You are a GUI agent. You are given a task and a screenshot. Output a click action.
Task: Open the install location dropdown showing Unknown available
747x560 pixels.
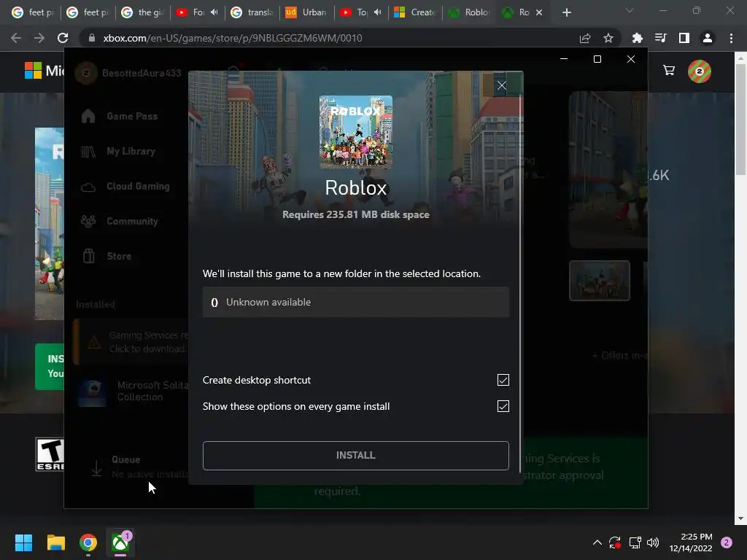(356, 302)
